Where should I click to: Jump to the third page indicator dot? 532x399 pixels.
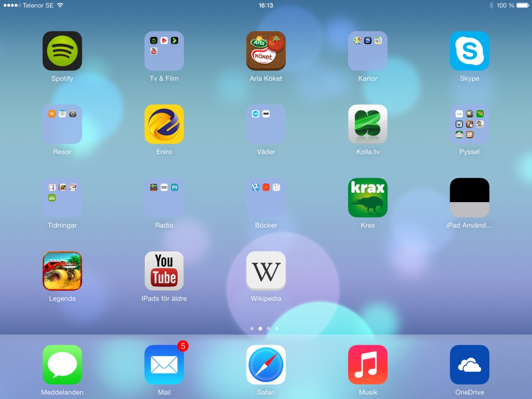pyautogui.click(x=269, y=329)
